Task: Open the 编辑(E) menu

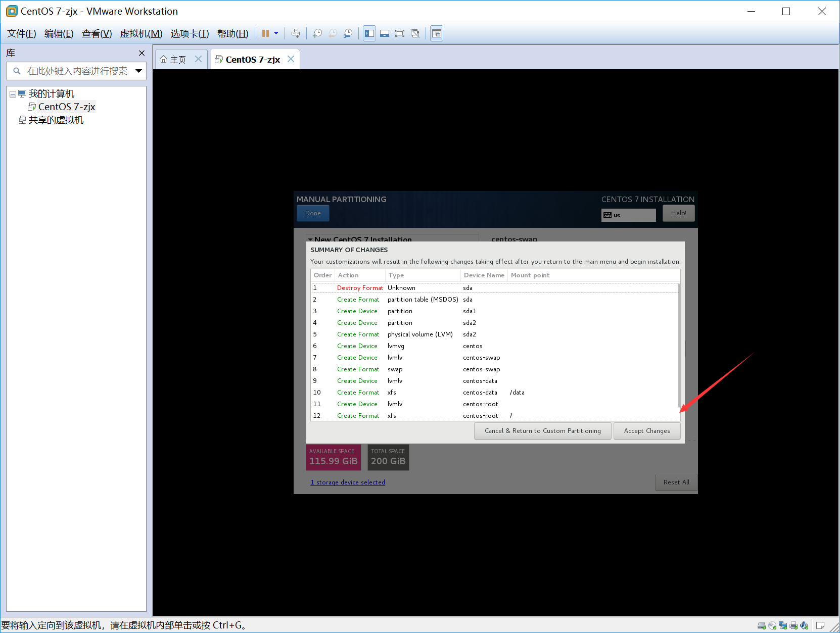Action: point(59,33)
